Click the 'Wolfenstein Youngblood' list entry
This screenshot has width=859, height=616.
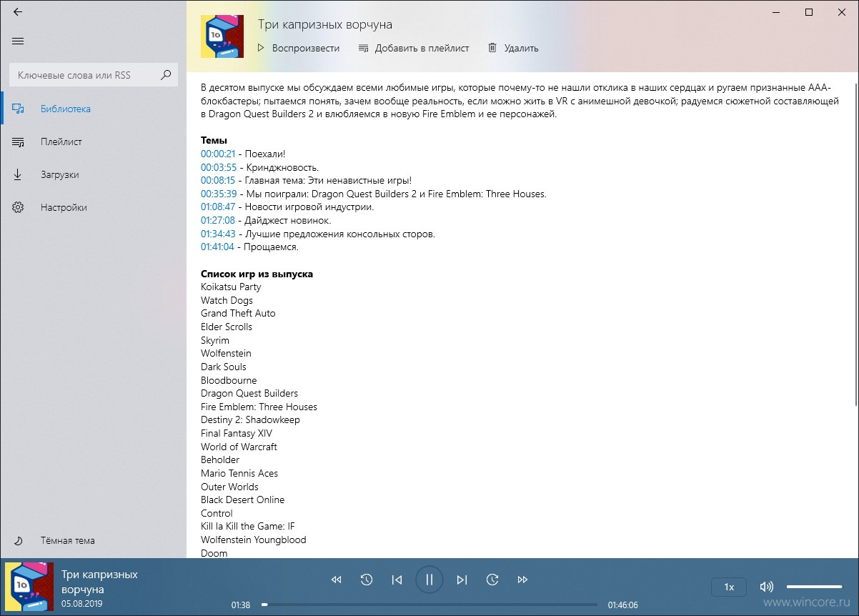254,540
